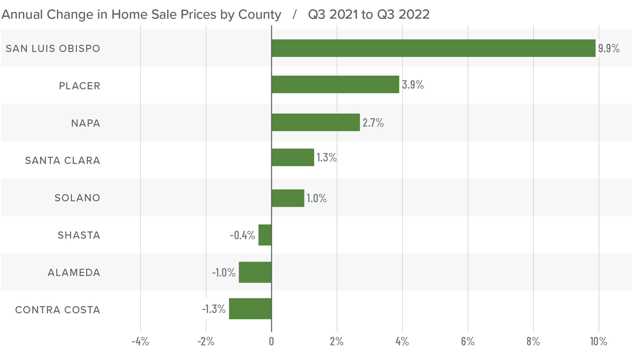Click the San Luis Obispo bar
The width and height of the screenshot is (632, 364).
433,48
